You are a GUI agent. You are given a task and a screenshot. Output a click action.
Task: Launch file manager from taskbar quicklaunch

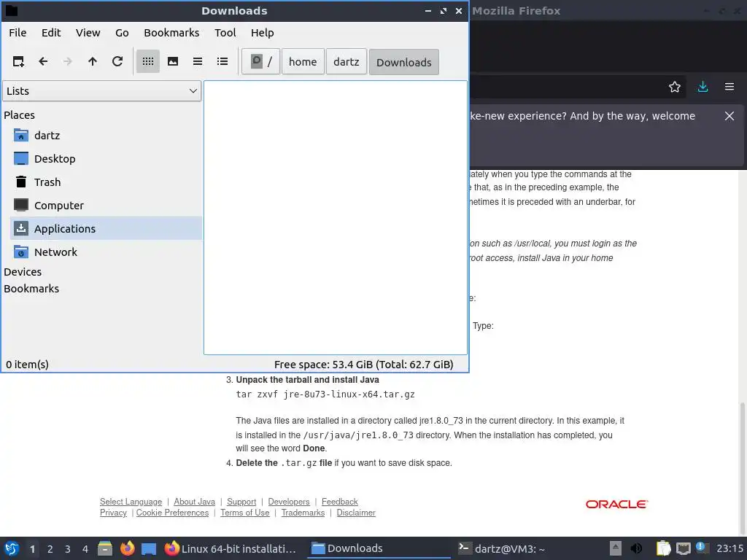coord(105,548)
